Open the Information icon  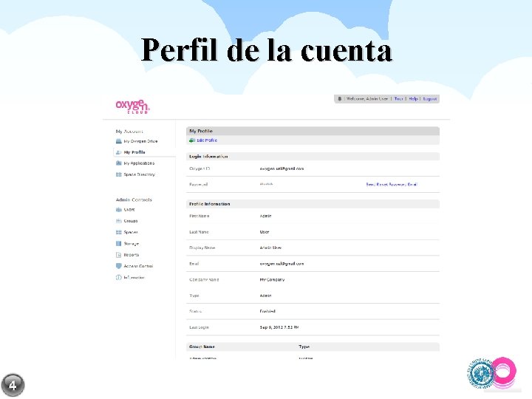pyautogui.click(x=119, y=278)
